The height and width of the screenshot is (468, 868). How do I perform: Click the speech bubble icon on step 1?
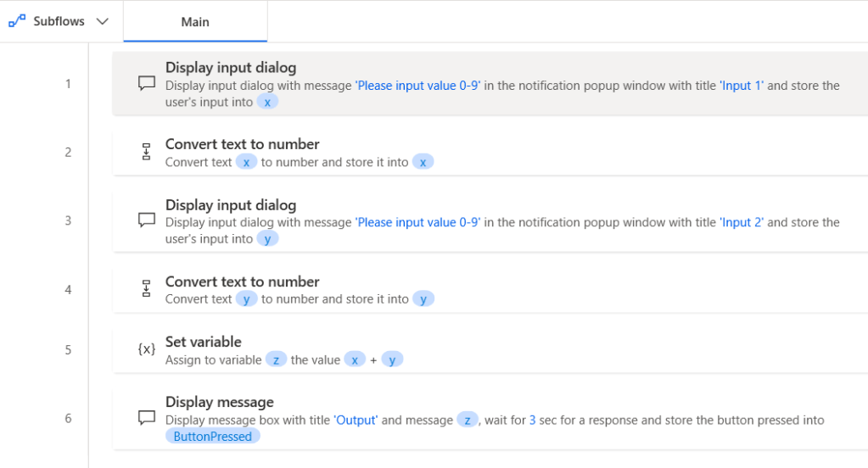tap(147, 84)
